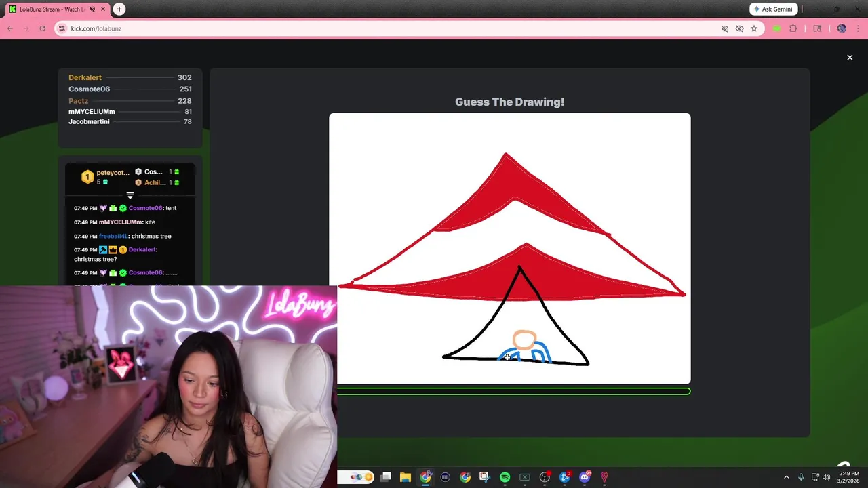This screenshot has width=868, height=488.
Task: Click the green extension icon
Action: click(x=777, y=28)
